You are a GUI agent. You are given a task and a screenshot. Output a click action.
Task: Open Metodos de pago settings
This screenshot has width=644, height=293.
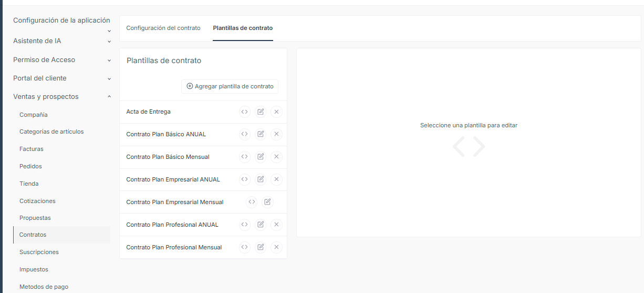tap(44, 287)
